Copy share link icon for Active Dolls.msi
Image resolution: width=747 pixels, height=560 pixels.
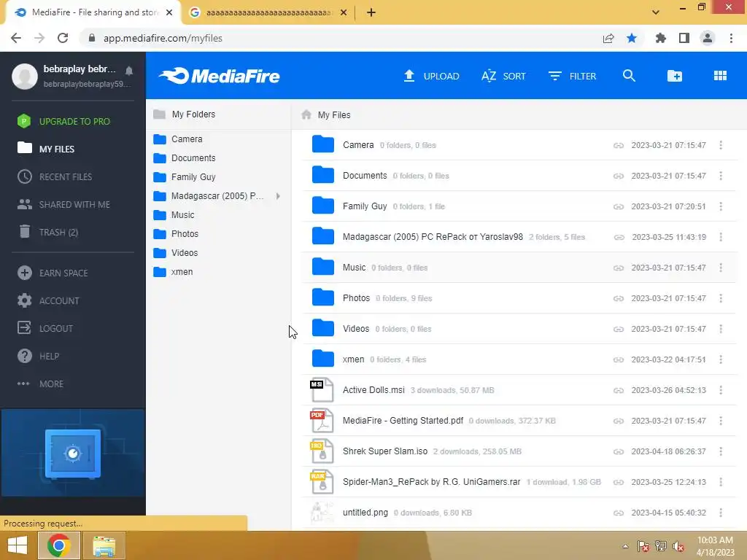[619, 391]
